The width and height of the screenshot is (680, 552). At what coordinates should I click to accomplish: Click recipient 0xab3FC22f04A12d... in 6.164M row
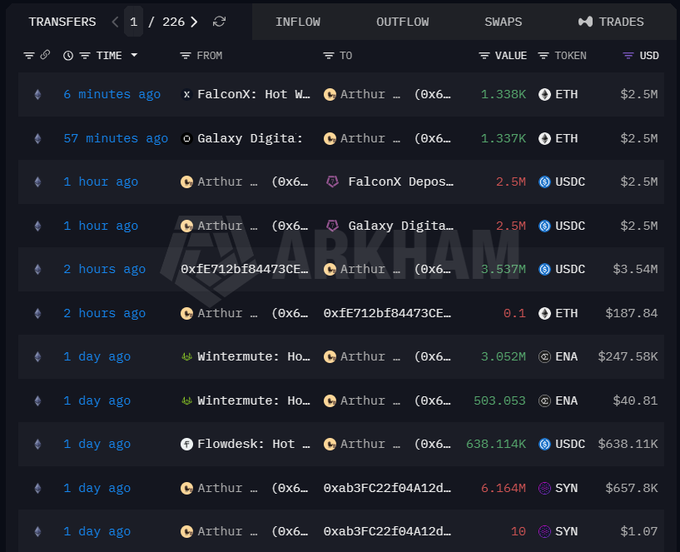pyautogui.click(x=387, y=488)
